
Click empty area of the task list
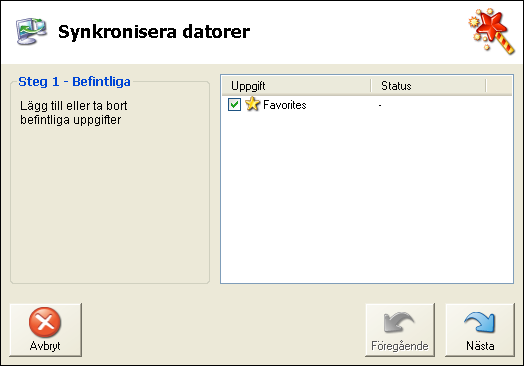click(367, 197)
